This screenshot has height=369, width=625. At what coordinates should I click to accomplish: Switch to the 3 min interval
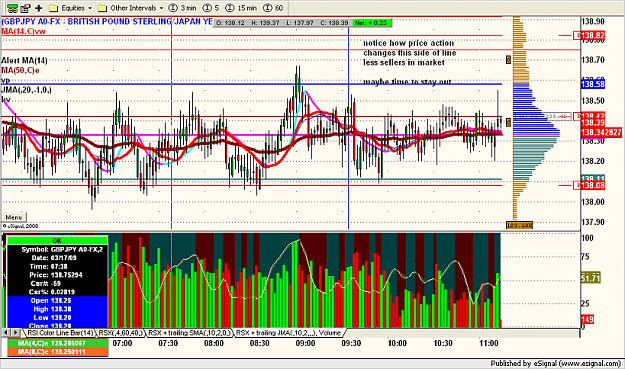tap(183, 8)
